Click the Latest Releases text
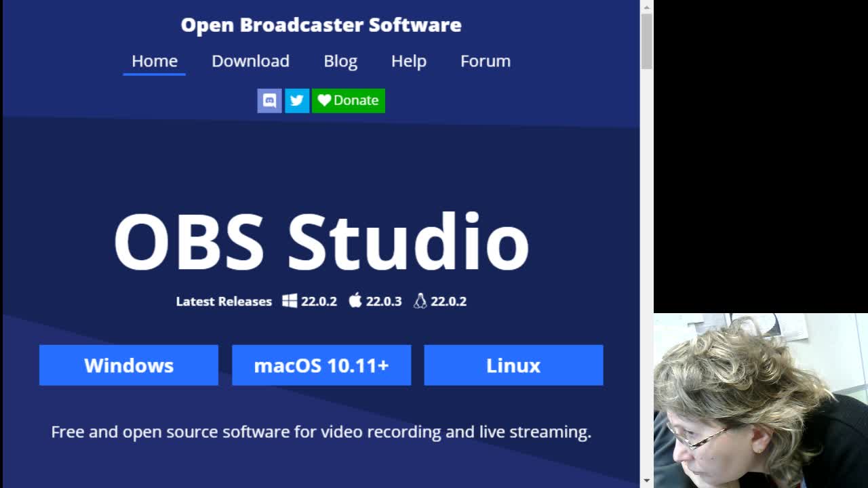Viewport: 868px width, 488px height. pyautogui.click(x=224, y=302)
